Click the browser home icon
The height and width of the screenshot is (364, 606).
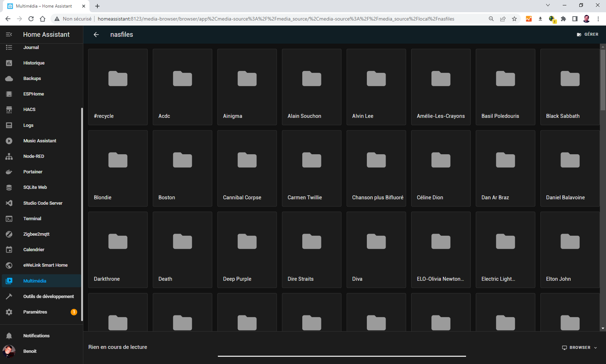pyautogui.click(x=43, y=19)
